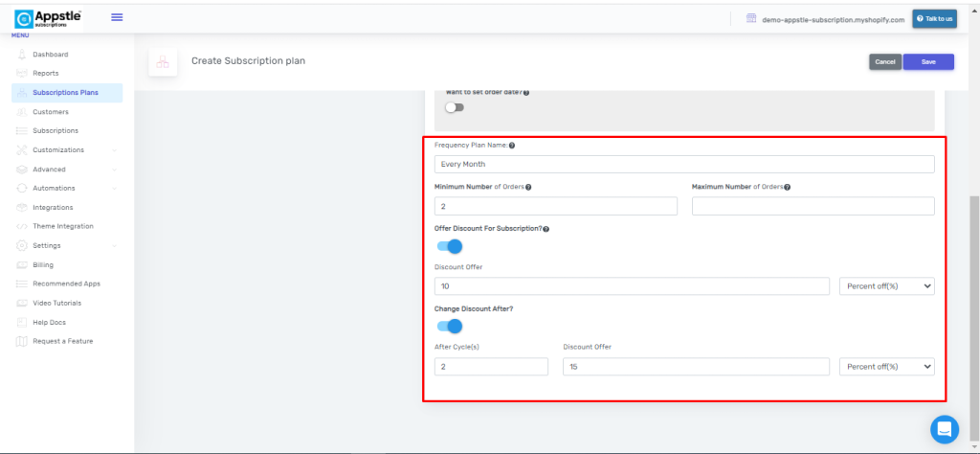Go to Customers in the sidebar menu
Image resolution: width=980 pixels, height=454 pixels.
pos(50,112)
